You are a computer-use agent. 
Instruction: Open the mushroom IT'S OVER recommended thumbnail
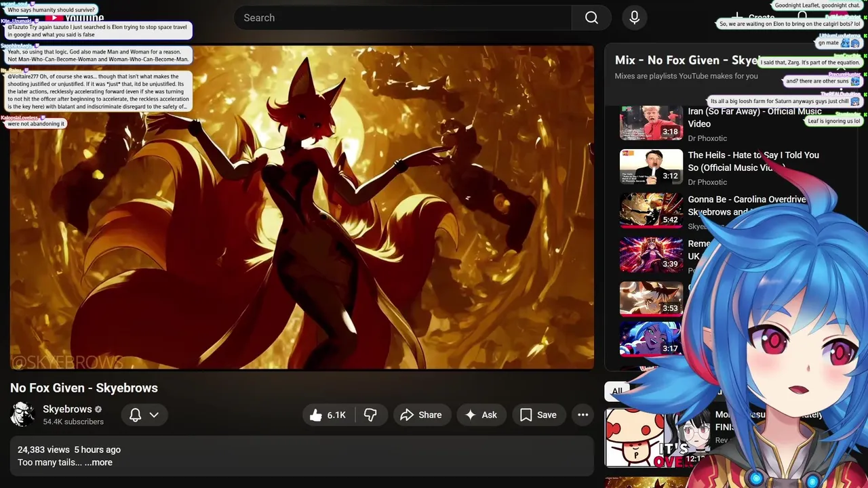[x=656, y=438]
